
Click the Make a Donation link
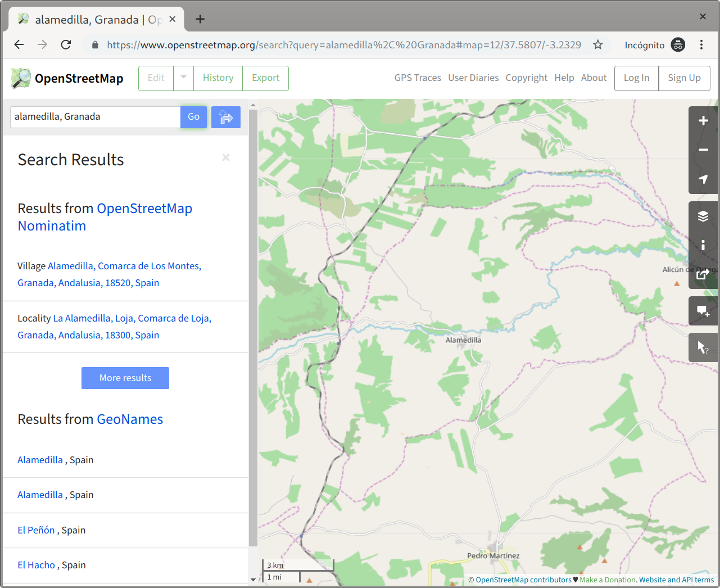[608, 580]
